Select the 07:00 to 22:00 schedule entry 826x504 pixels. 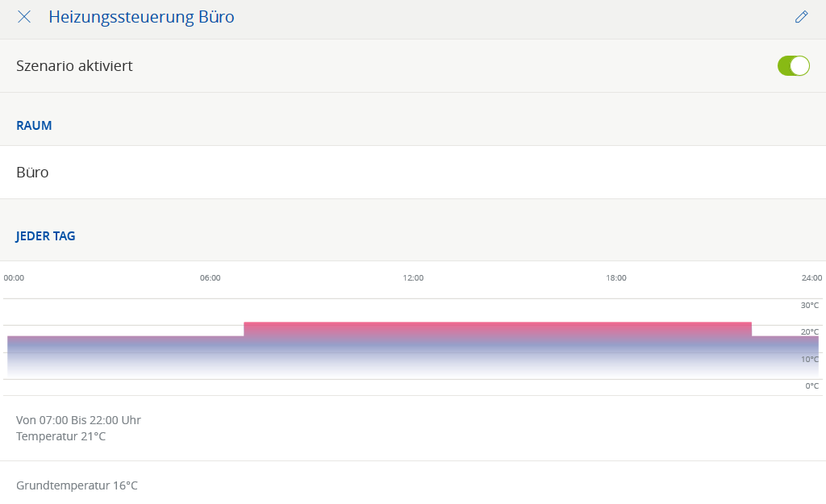tap(78, 428)
